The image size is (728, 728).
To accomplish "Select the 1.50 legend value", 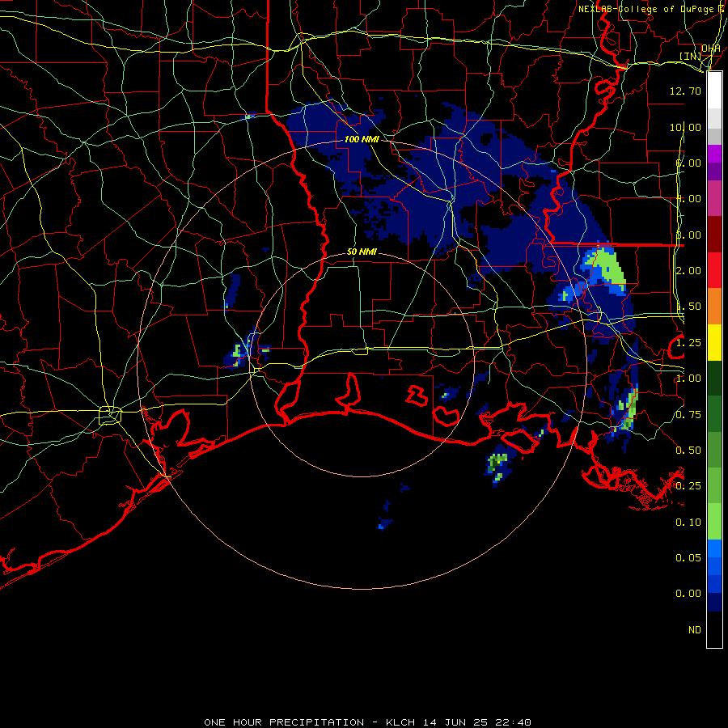I will click(688, 307).
